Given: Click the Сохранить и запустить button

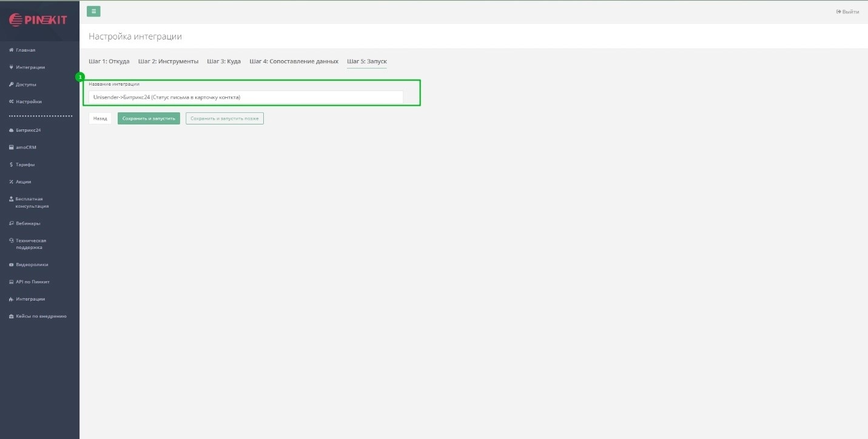Looking at the screenshot, I should coord(149,118).
